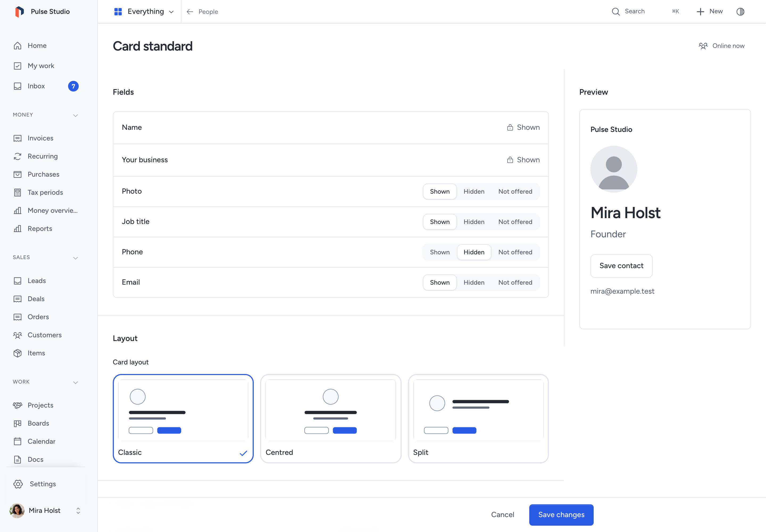Click Save contact in the preview
This screenshot has width=766, height=532.
[x=621, y=266]
